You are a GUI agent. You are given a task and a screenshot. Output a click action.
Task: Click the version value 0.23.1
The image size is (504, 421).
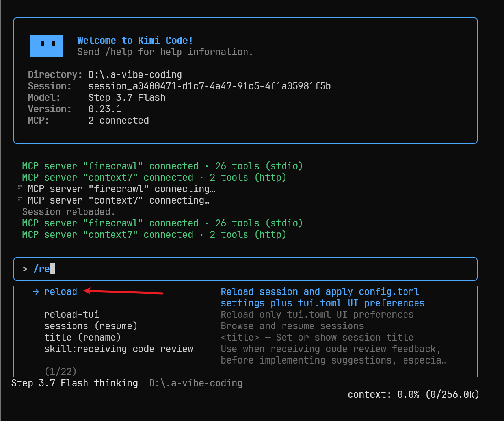click(x=105, y=109)
